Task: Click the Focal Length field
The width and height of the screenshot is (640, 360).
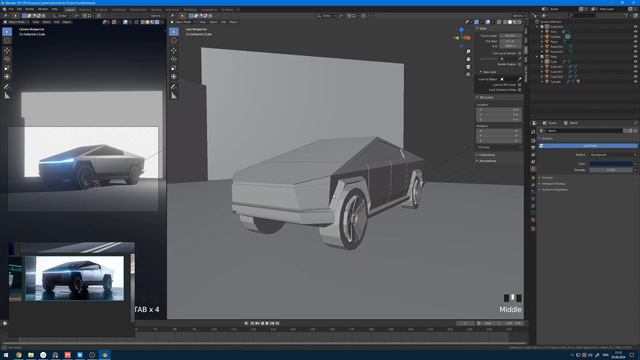Action: pyautogui.click(x=510, y=36)
